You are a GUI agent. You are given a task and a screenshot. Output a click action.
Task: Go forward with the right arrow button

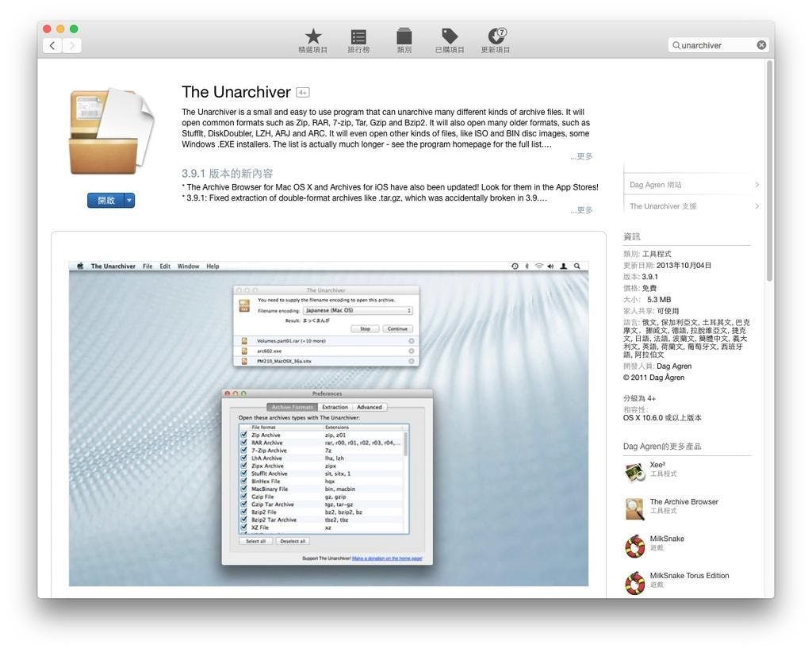[x=72, y=45]
